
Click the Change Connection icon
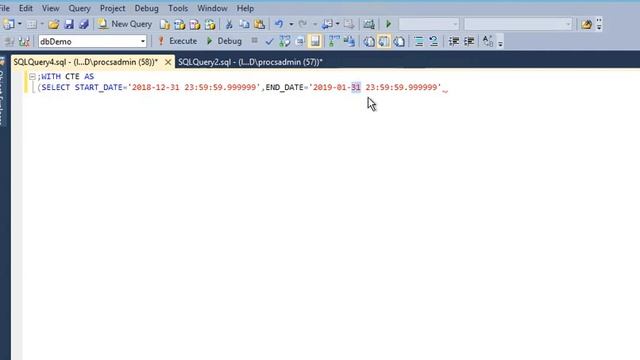24,41
